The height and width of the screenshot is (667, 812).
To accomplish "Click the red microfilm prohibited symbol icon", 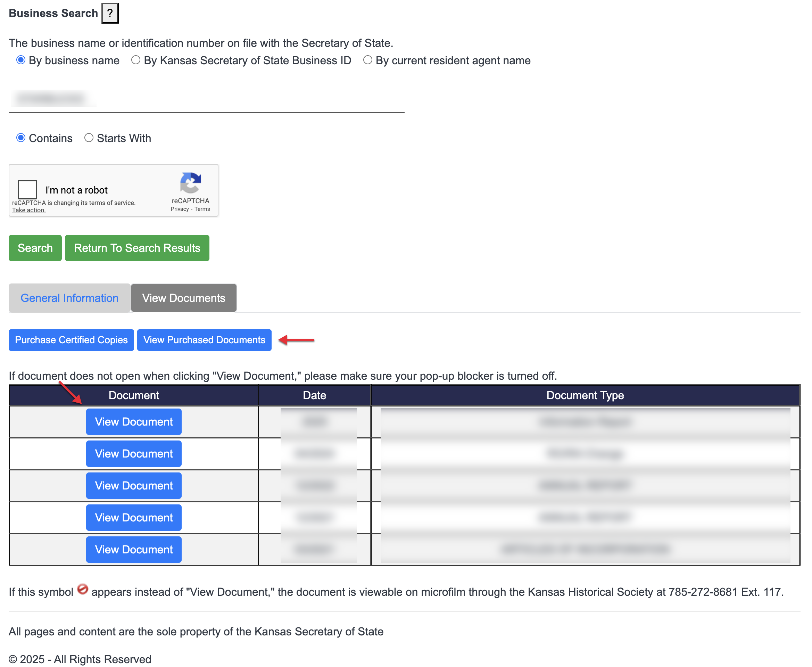I will click(83, 590).
